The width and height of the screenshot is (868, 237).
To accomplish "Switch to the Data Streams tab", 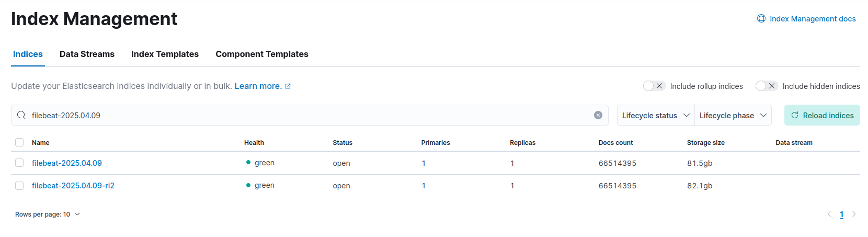I will pos(87,54).
